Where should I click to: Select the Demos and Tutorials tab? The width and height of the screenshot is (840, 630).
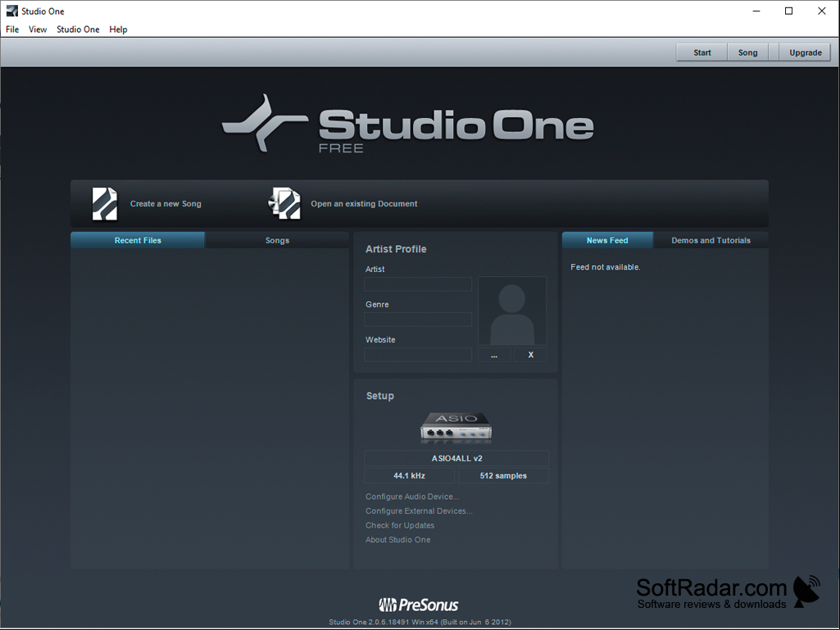[711, 241]
